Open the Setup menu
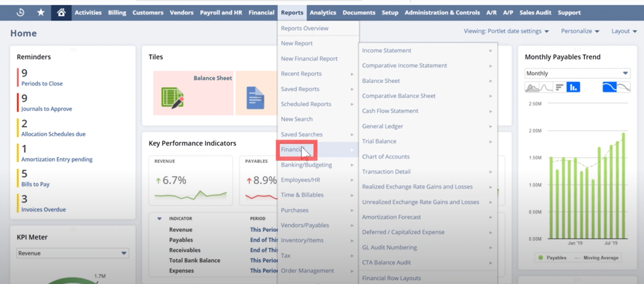This screenshot has height=284, width=644. [x=390, y=13]
